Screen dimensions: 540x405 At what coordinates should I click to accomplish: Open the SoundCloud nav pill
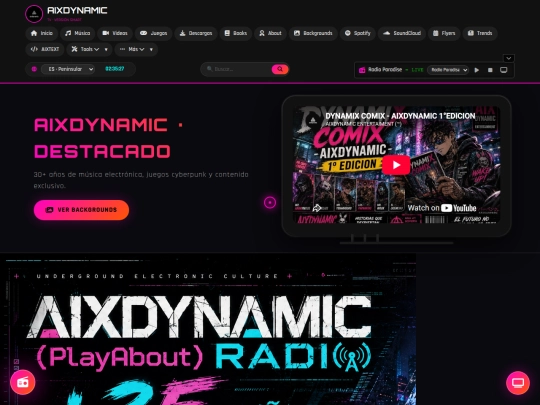click(x=402, y=33)
